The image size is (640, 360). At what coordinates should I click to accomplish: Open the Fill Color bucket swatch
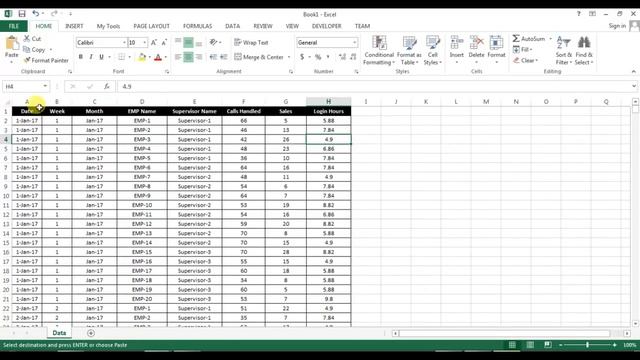[x=142, y=57]
